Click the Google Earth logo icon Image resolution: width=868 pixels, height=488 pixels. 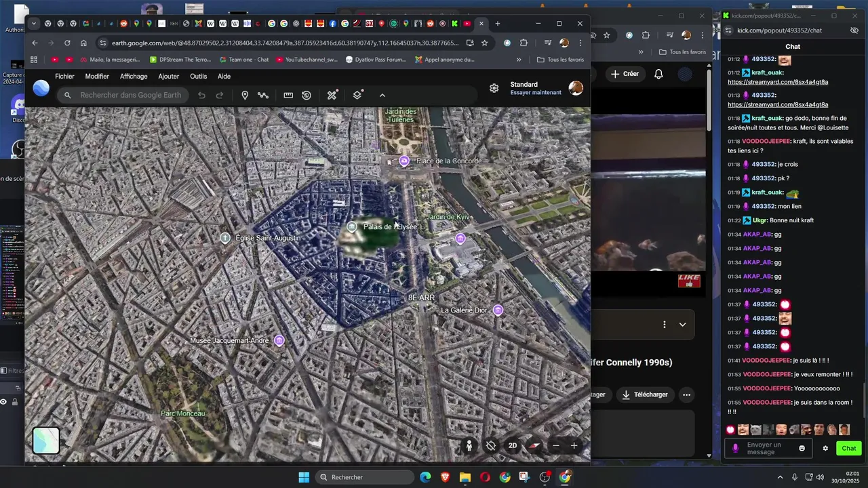tap(41, 88)
